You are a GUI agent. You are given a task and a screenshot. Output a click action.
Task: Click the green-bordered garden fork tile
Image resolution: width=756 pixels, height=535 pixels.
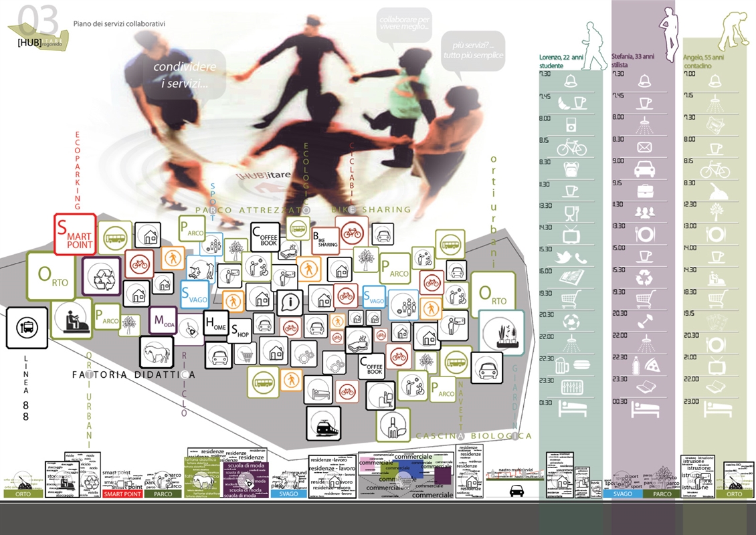(393, 425)
